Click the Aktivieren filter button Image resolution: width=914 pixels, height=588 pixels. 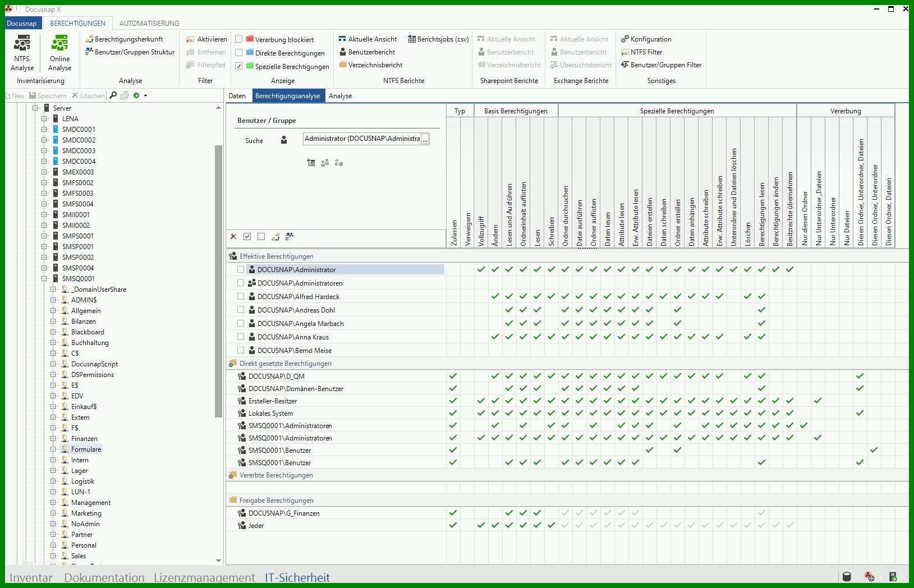click(206, 39)
